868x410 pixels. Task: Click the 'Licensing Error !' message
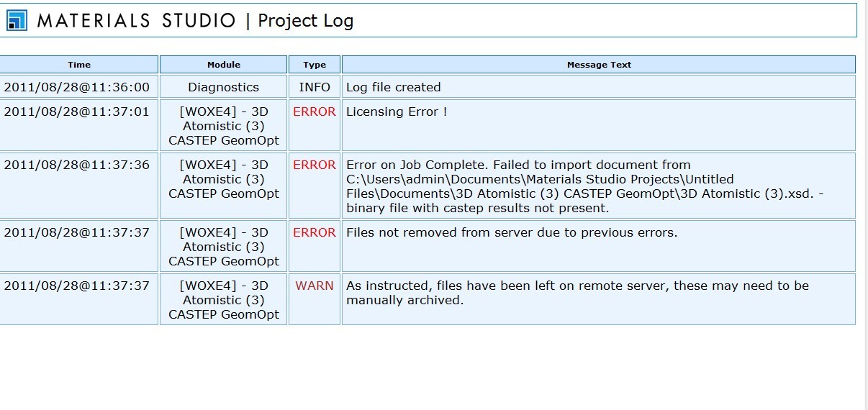(397, 111)
